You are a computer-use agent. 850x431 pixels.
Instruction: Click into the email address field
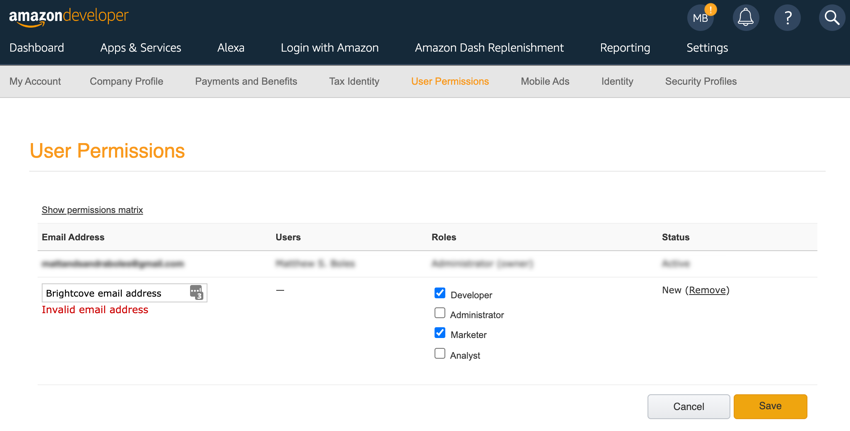[114, 293]
